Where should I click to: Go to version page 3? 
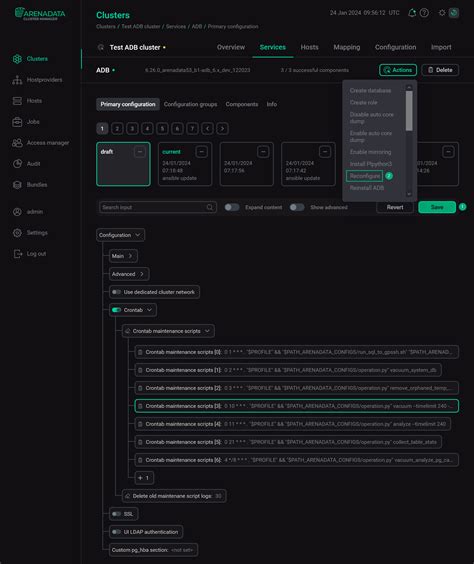[x=132, y=128]
